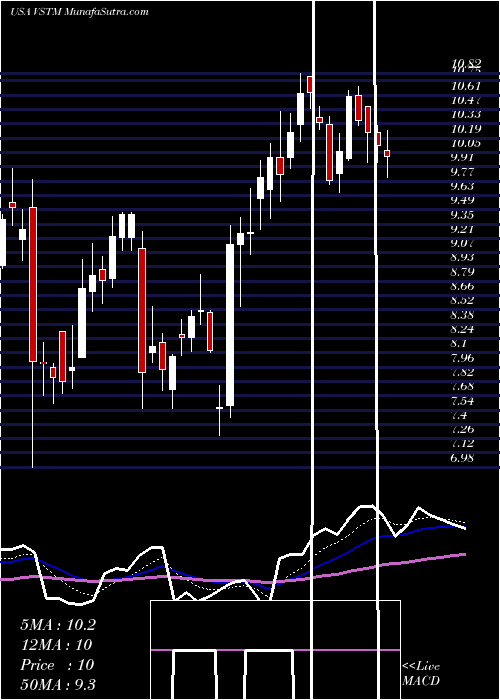Select the 7.12 price axis label
Viewport: 500px width, 700px height.
point(463,443)
